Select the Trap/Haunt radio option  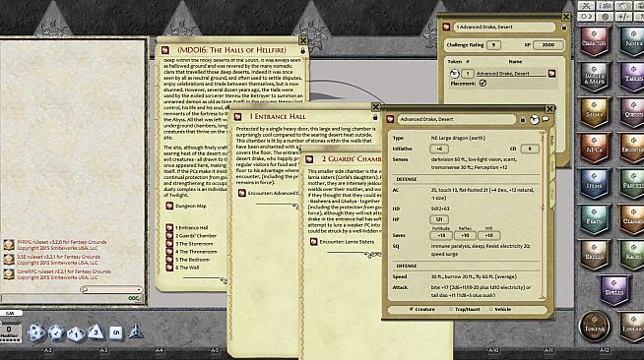[x=451, y=309]
